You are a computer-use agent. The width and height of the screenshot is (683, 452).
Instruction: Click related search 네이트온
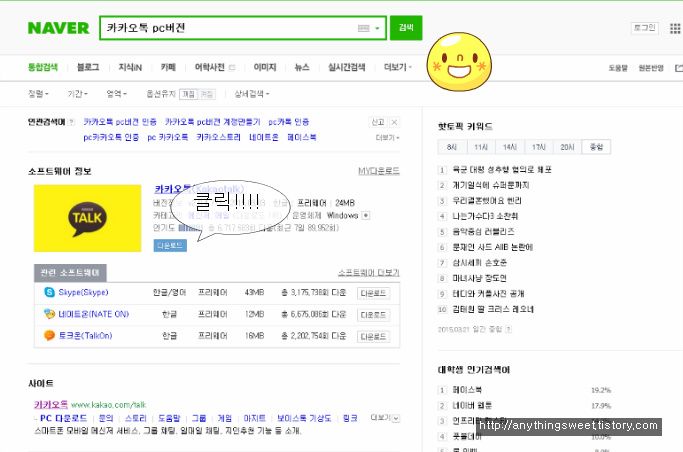pos(264,137)
